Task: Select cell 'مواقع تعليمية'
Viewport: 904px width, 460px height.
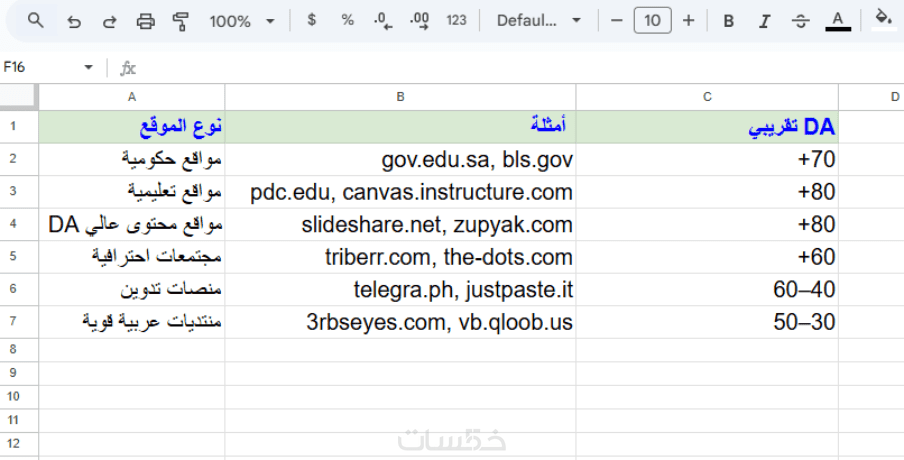Action: pos(132,192)
